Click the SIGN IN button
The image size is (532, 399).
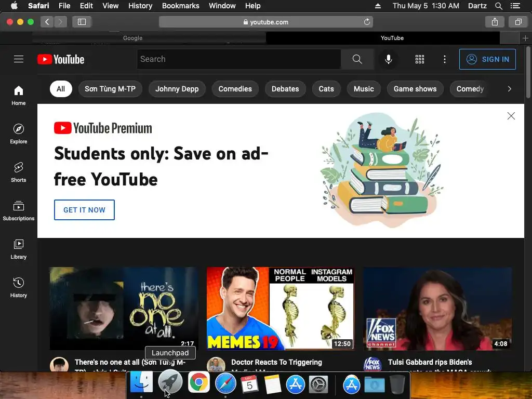pos(487,59)
